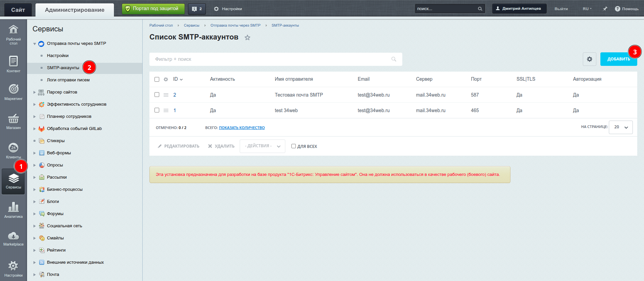The height and width of the screenshot is (281, 644).
Task: Toggle the ДЛЯ ВСЕХ checkbox
Action: pyautogui.click(x=293, y=146)
